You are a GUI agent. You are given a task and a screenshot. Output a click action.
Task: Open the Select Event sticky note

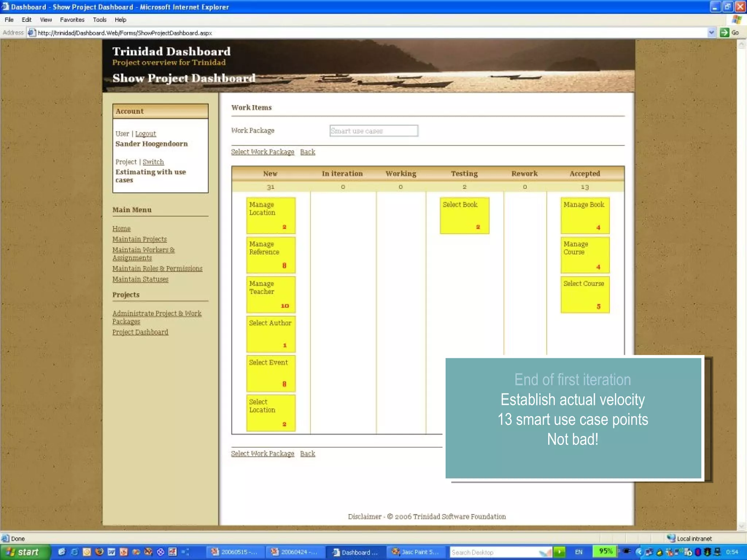click(271, 373)
